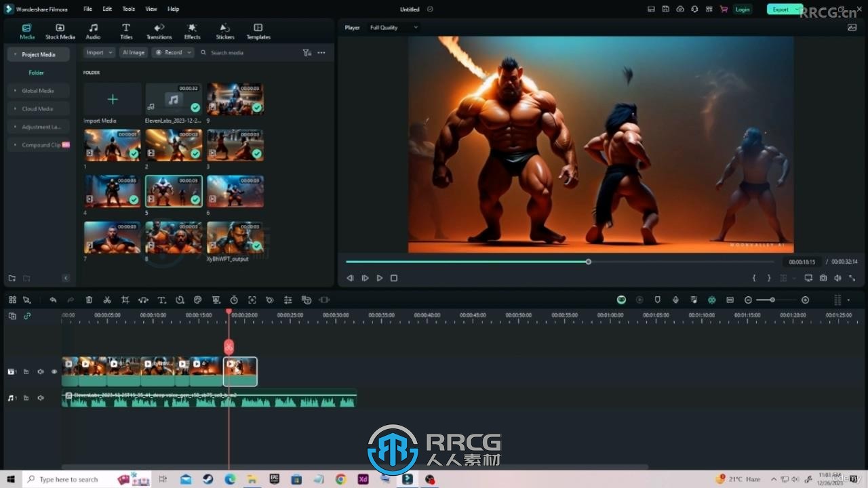Mute the audio track 1 speaker
The width and height of the screenshot is (868, 488).
click(x=40, y=398)
